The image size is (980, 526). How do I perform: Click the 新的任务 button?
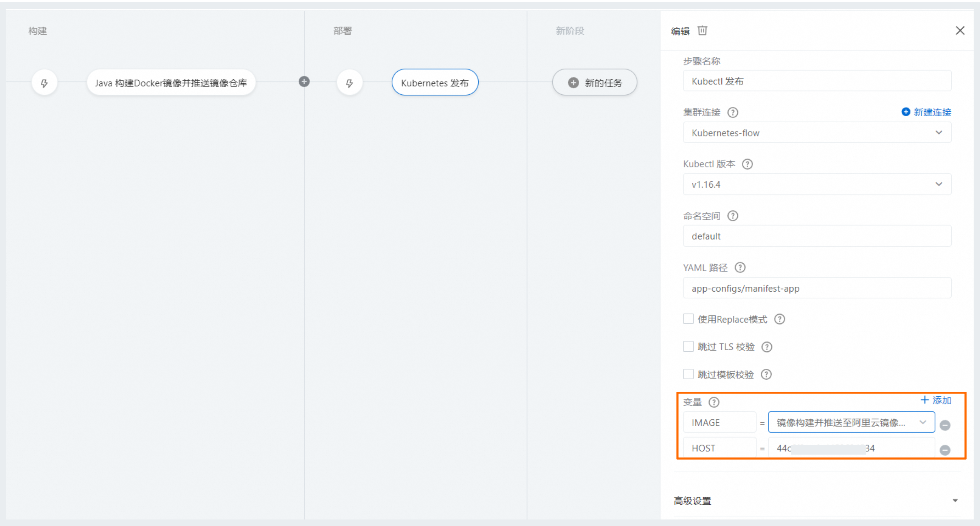595,82
